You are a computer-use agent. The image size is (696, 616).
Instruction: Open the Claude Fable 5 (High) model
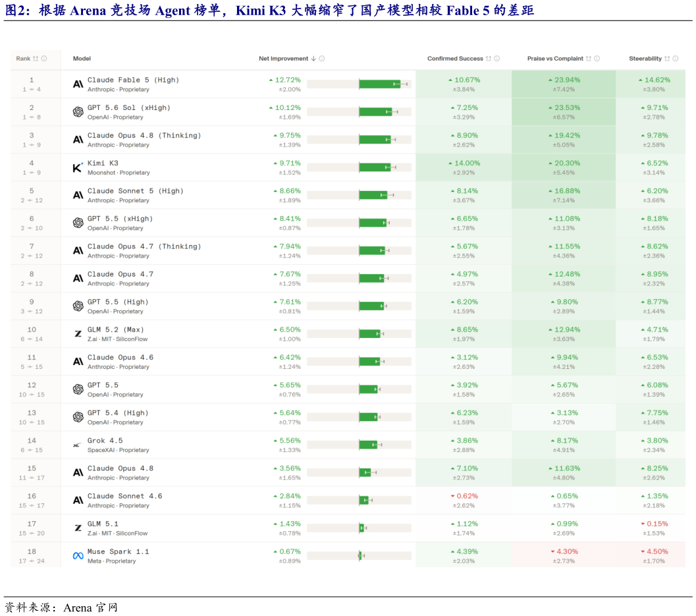tap(133, 80)
